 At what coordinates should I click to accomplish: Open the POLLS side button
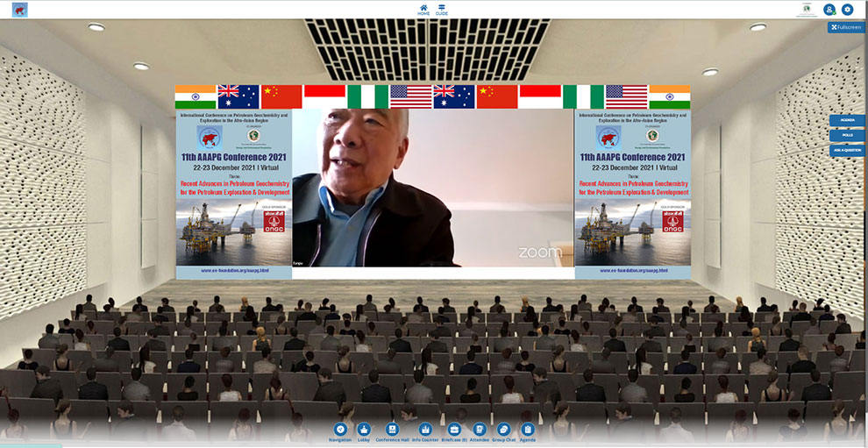tap(847, 135)
